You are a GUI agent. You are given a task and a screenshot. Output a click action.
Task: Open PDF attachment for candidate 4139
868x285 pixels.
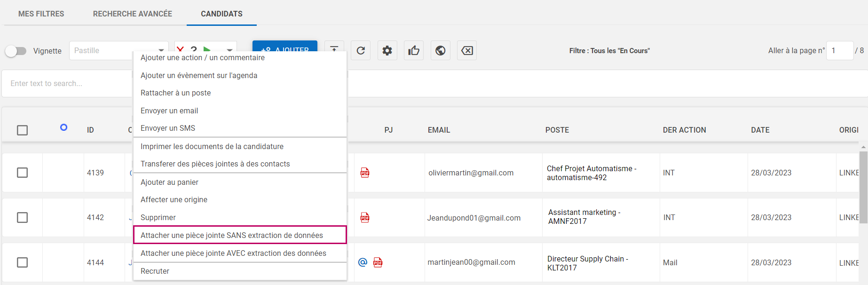click(365, 173)
